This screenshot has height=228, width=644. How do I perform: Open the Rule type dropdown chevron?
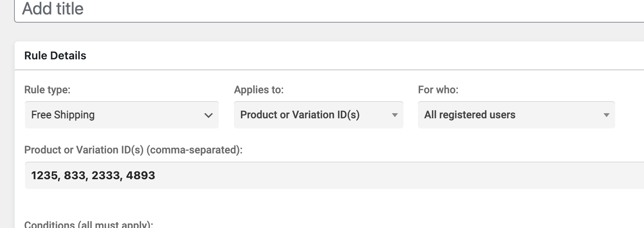pyautogui.click(x=209, y=115)
